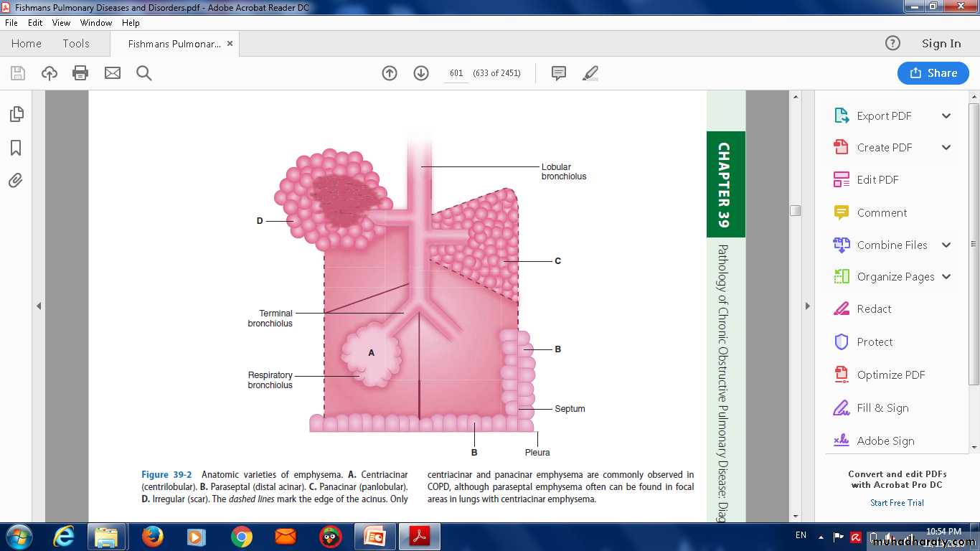
Task: Switch to the Tools tab
Action: 76,44
